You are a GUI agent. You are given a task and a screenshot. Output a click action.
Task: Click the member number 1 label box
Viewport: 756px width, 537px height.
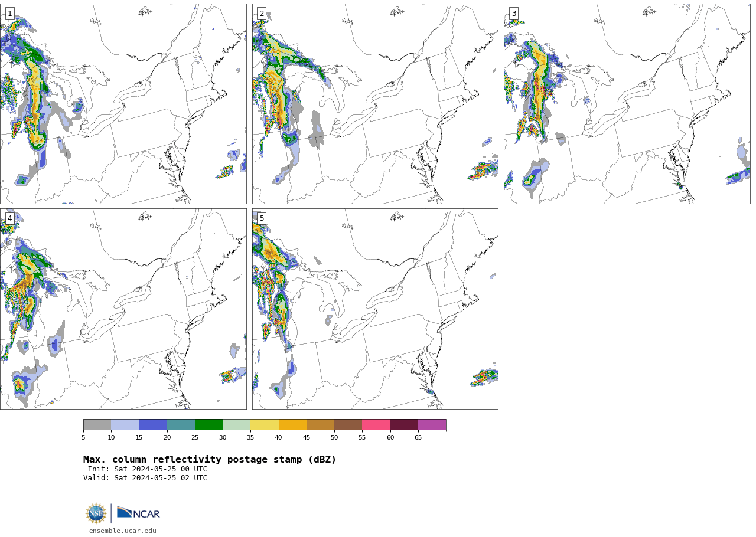click(9, 14)
